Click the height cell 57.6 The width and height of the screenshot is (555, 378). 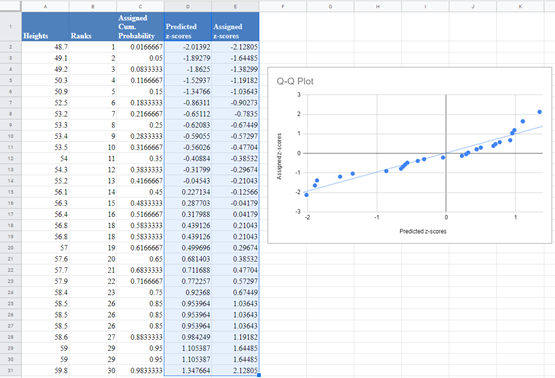click(46, 259)
